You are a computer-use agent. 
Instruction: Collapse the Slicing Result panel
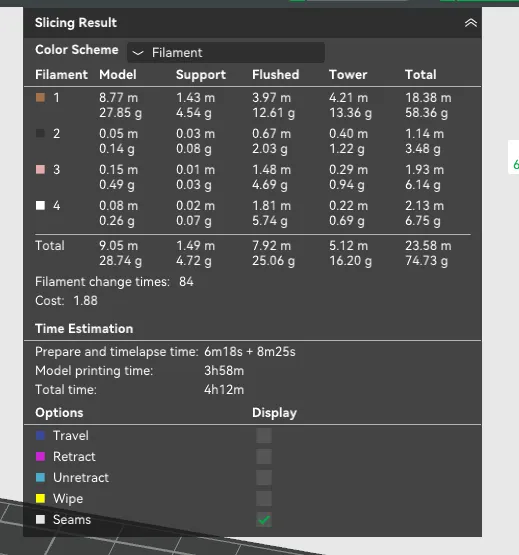(x=470, y=23)
